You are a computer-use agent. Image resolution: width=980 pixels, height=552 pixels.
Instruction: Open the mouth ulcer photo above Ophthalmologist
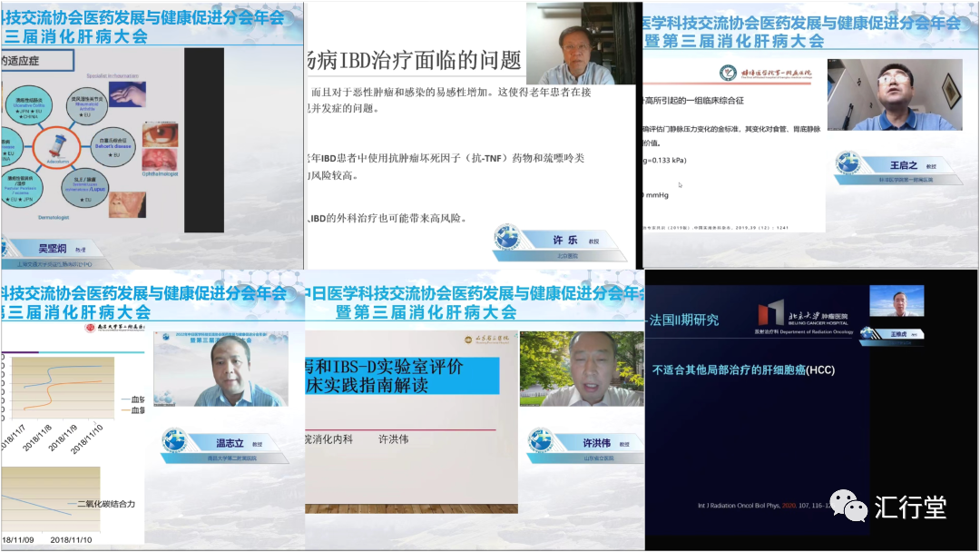(160, 159)
